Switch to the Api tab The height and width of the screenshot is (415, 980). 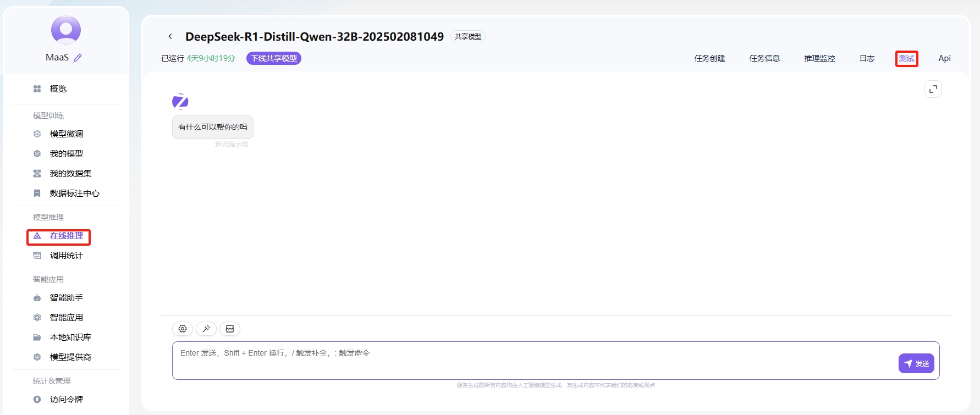[944, 58]
